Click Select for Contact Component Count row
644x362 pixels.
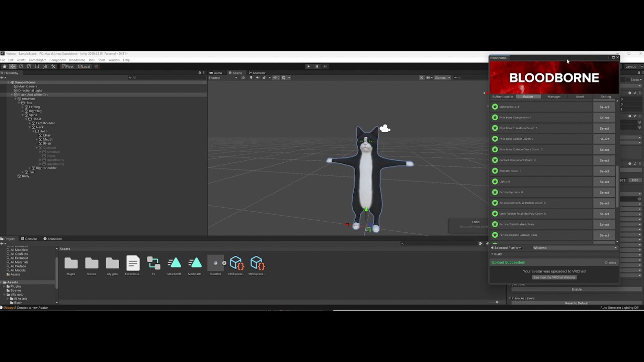click(x=604, y=160)
